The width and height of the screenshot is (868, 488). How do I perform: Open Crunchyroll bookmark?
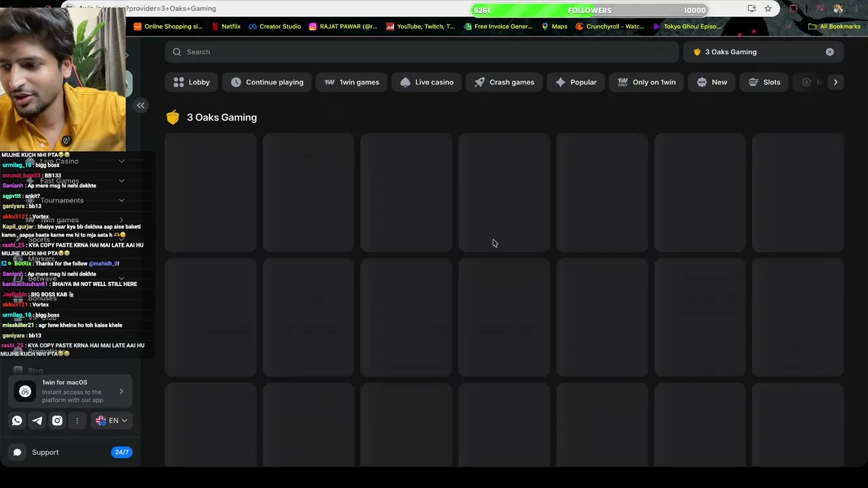(x=610, y=26)
